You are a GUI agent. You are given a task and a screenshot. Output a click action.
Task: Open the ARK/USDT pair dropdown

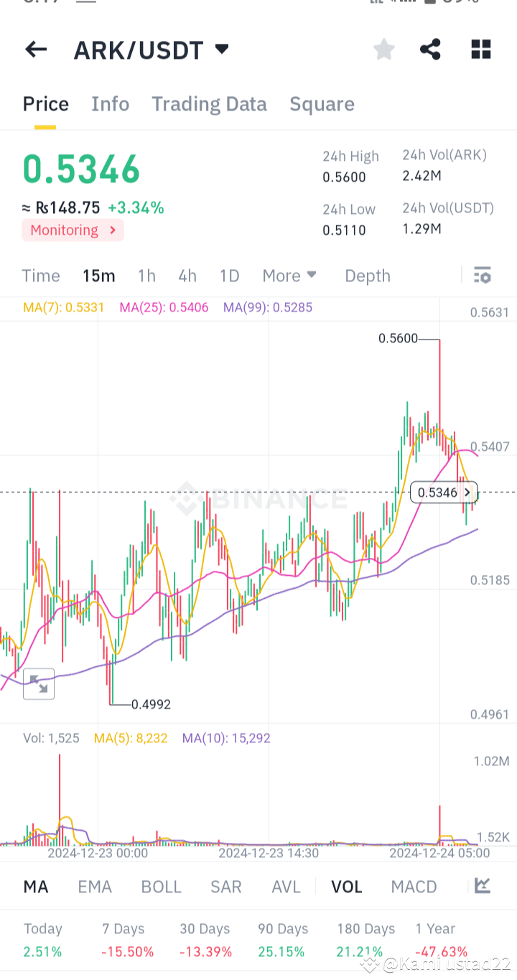coord(222,49)
